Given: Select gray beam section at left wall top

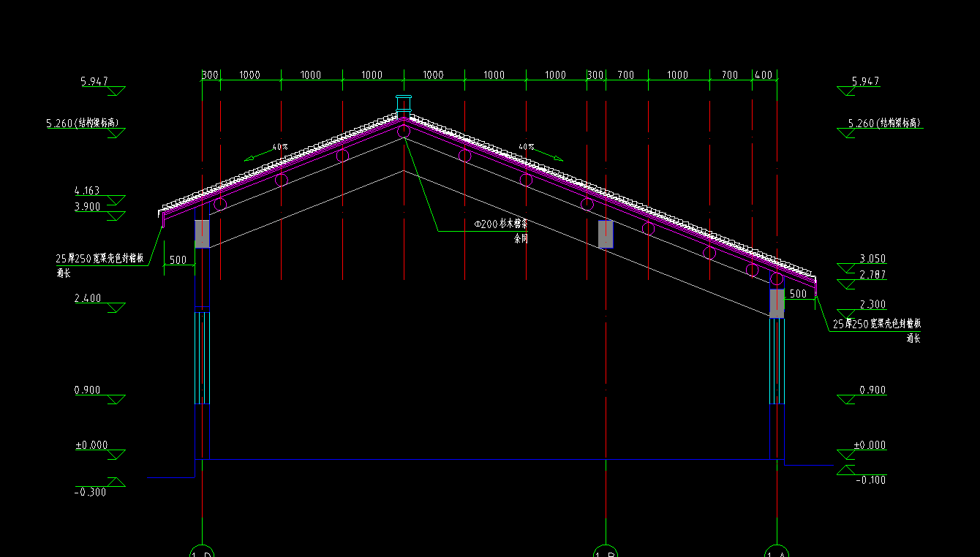Looking at the screenshot, I should click(x=202, y=234).
